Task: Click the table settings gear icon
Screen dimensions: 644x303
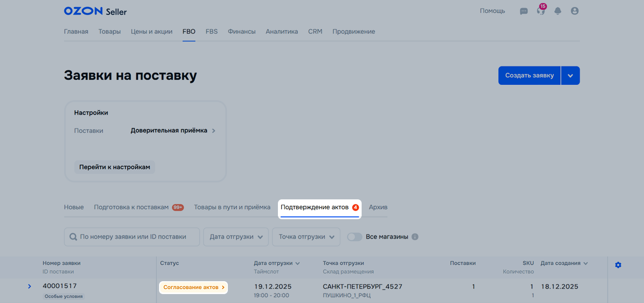Action: (618, 265)
